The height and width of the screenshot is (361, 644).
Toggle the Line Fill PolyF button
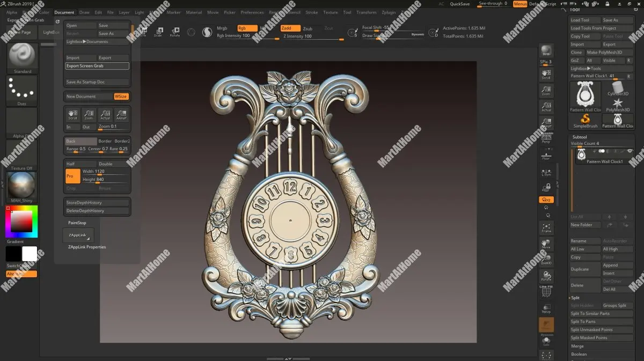[546, 291]
